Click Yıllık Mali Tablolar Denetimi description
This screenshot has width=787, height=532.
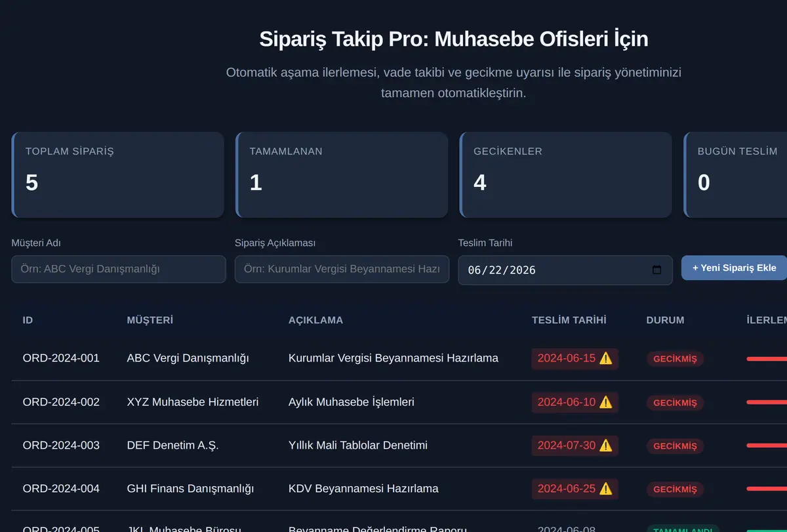coord(358,445)
